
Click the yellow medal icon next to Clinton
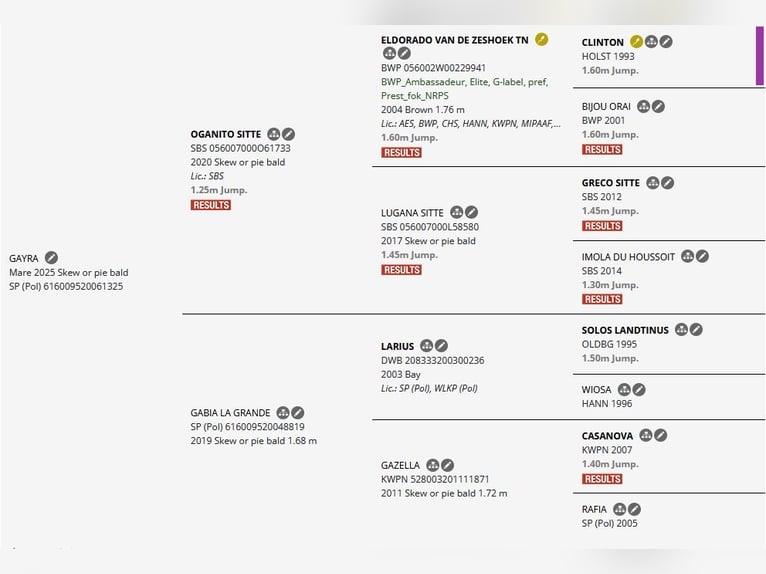(637, 42)
